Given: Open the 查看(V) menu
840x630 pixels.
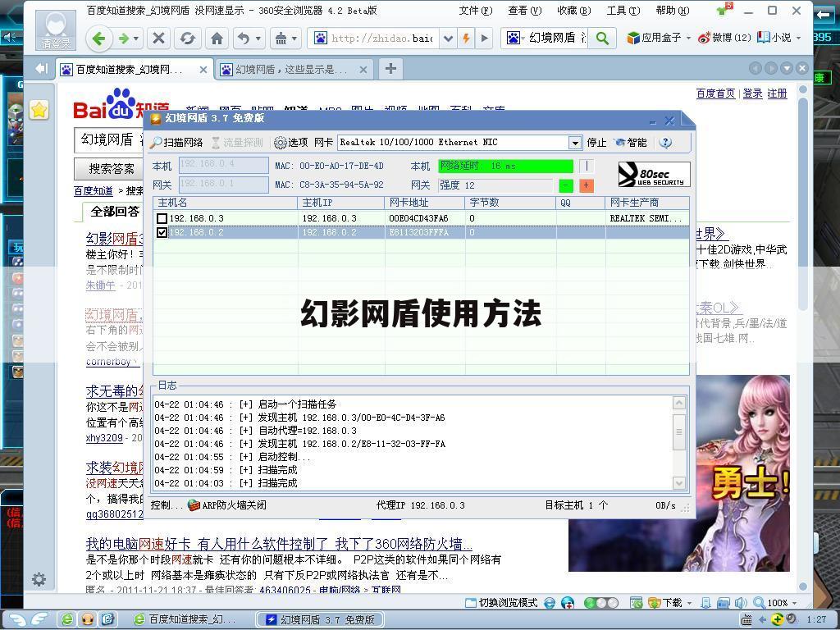Looking at the screenshot, I should (524, 10).
